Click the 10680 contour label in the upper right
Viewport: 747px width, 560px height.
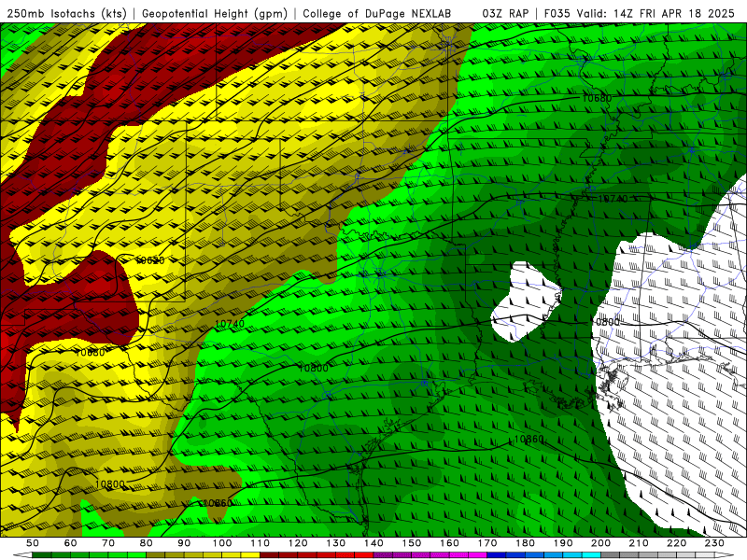(x=597, y=98)
